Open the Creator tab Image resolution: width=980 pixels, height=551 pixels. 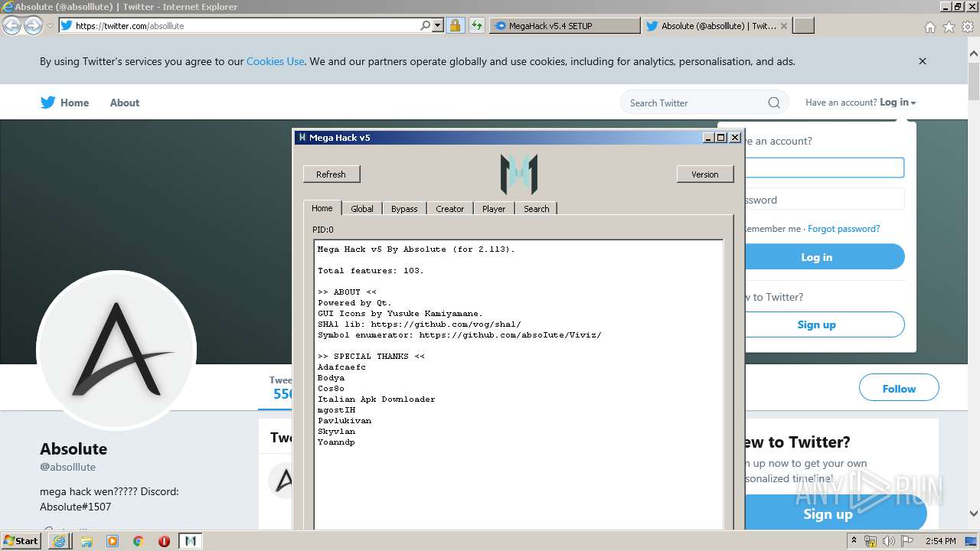tap(450, 208)
